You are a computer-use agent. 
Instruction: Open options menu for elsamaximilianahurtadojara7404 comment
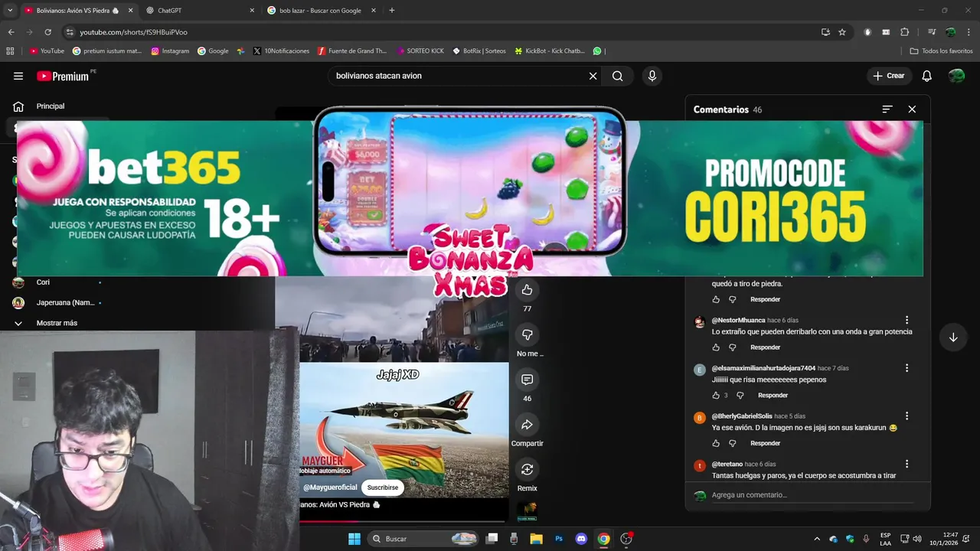[907, 368]
